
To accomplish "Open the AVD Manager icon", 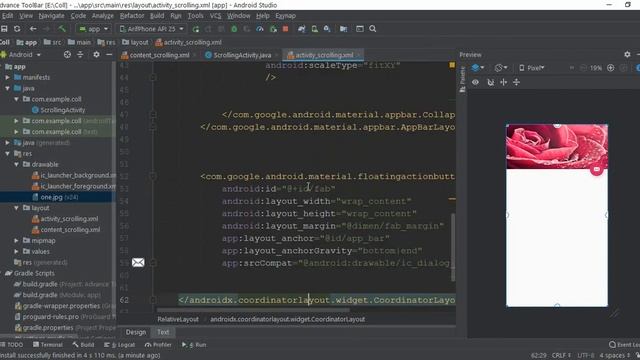I will 314,29.
